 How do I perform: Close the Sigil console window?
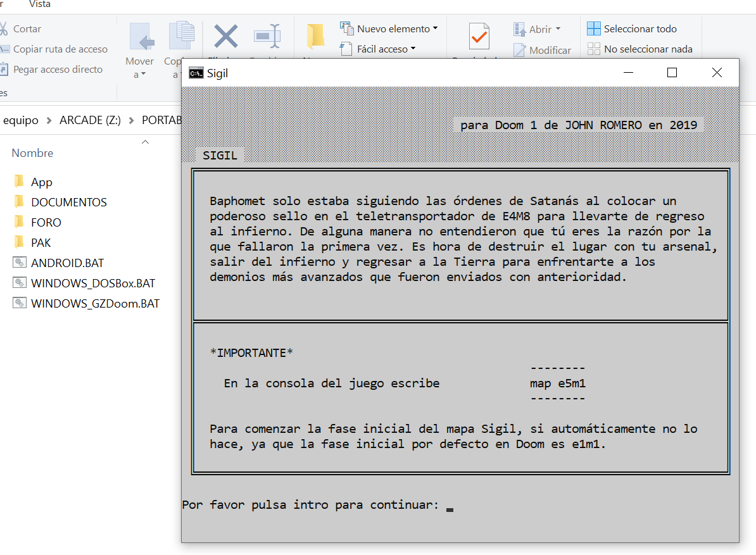(717, 73)
